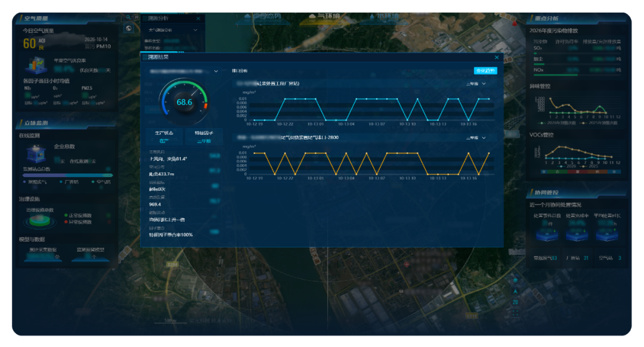
Task: Toggle the 2025年预警次数 legend series
Action: tap(599, 123)
